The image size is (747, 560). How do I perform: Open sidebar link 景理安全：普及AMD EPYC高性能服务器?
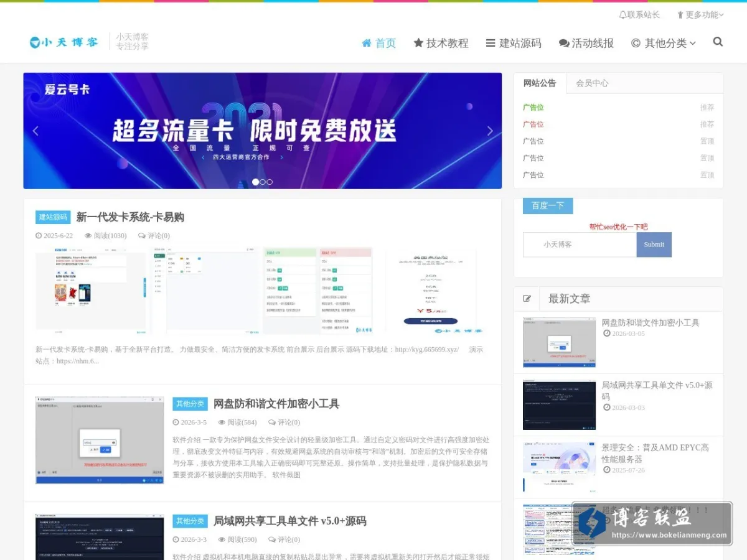pyautogui.click(x=655, y=453)
